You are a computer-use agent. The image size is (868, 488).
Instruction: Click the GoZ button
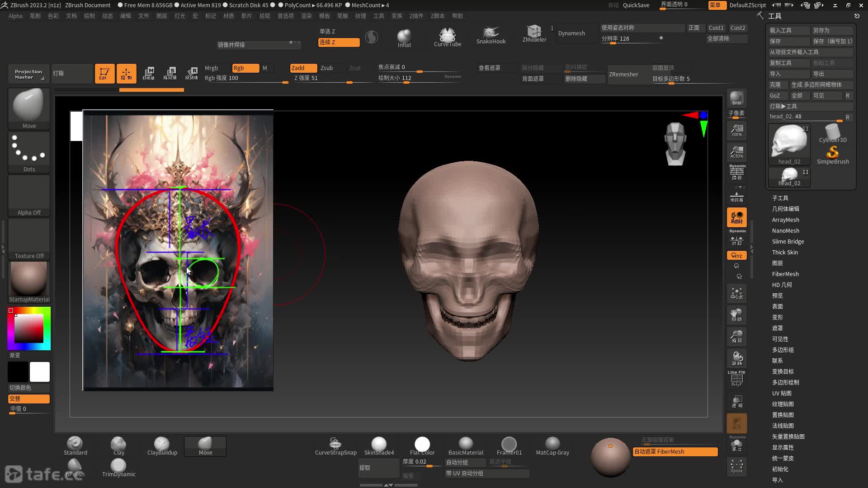(x=778, y=96)
